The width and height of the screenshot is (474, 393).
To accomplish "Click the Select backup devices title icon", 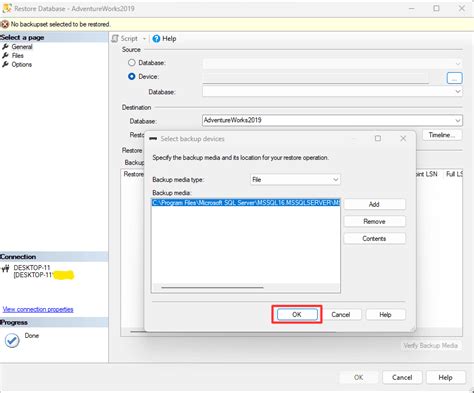I will point(153,139).
